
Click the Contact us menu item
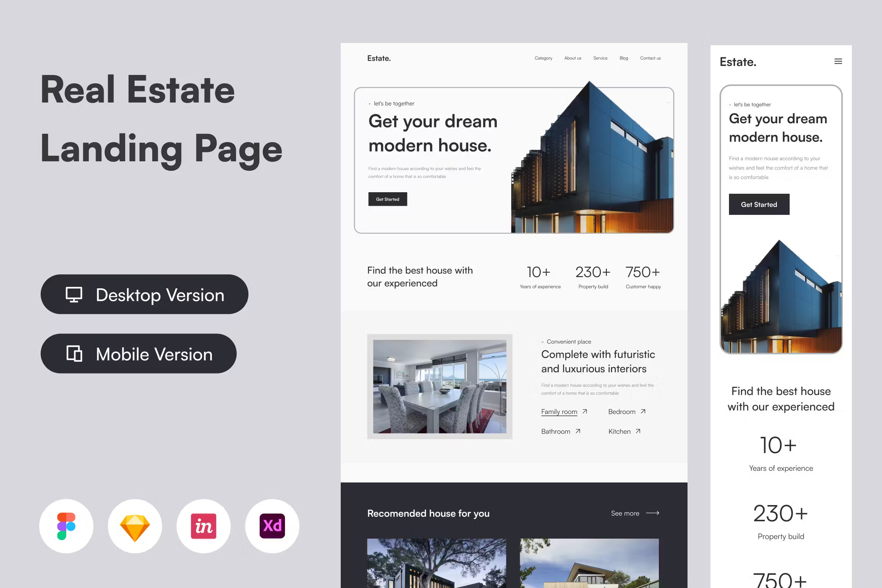tap(650, 58)
